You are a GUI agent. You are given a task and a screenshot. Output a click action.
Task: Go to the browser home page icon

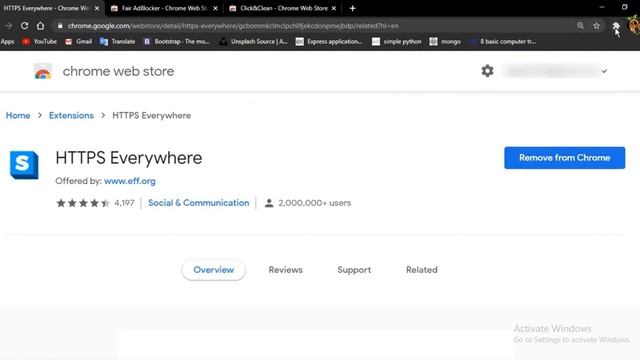(40, 26)
